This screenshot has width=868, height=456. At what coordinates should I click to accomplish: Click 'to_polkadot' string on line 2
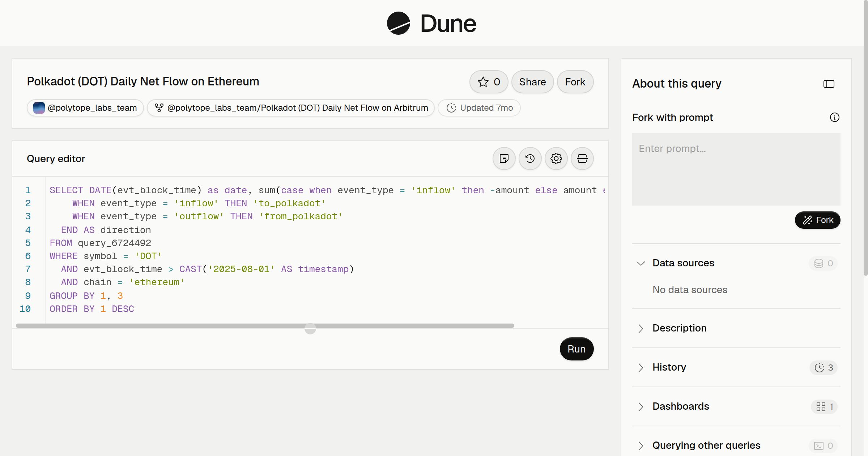click(x=289, y=203)
